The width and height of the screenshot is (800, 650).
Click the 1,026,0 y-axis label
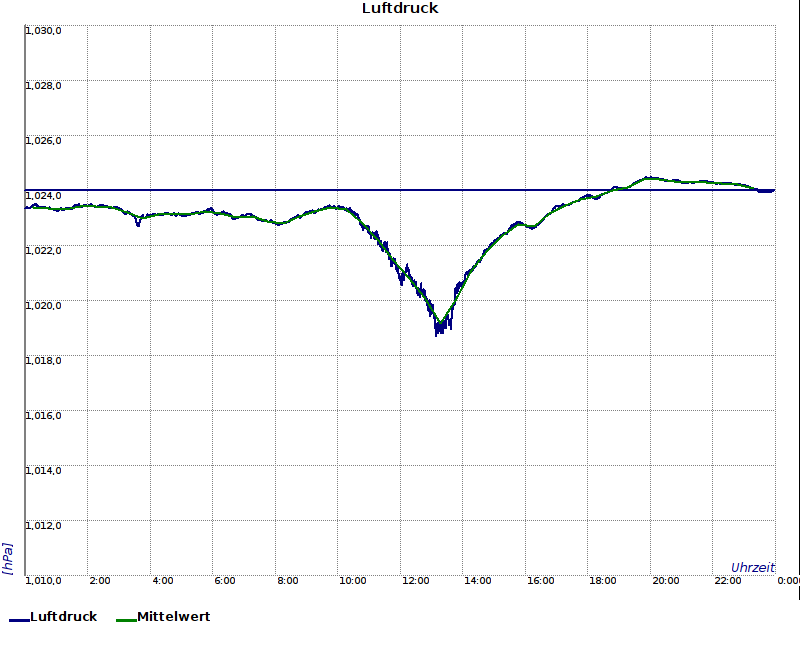tap(43, 141)
